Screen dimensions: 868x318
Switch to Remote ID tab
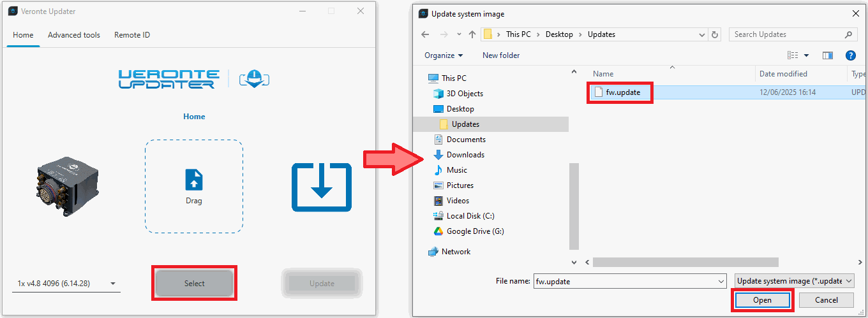coord(132,35)
